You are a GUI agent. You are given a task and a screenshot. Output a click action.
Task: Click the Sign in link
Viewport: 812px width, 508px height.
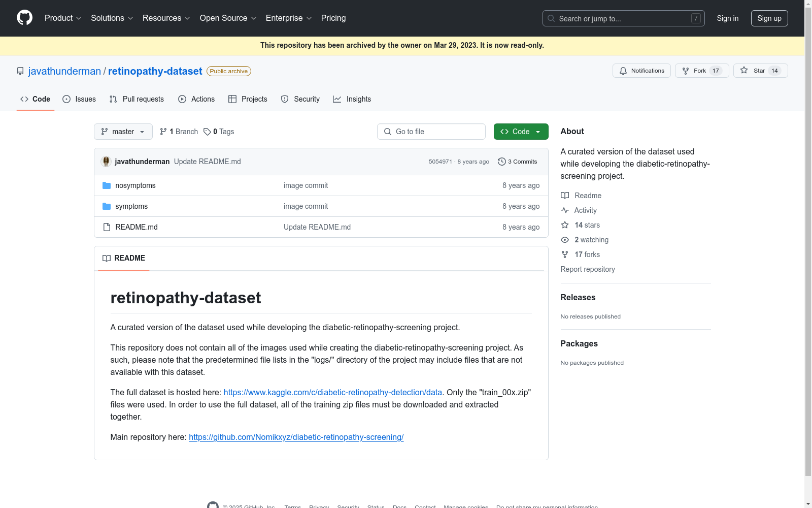click(x=728, y=18)
